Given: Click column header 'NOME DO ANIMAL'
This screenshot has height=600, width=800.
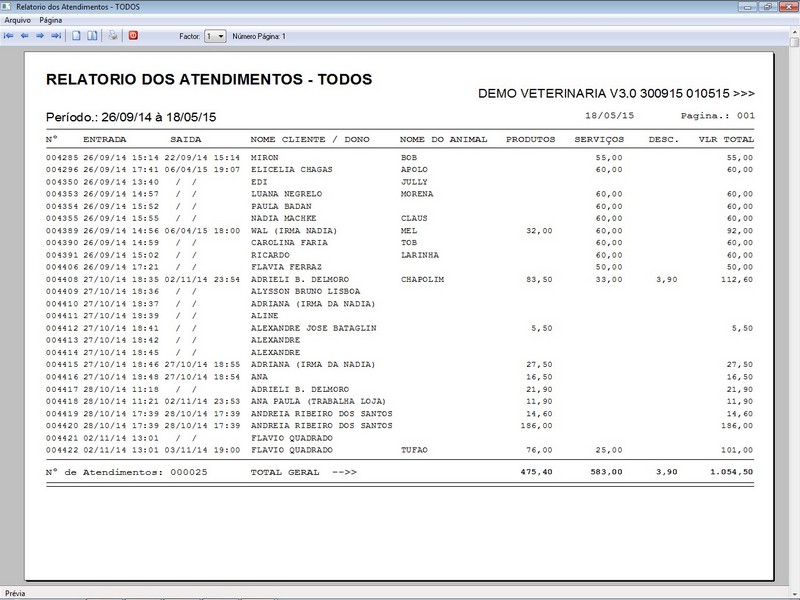Looking at the screenshot, I should click(443, 139).
